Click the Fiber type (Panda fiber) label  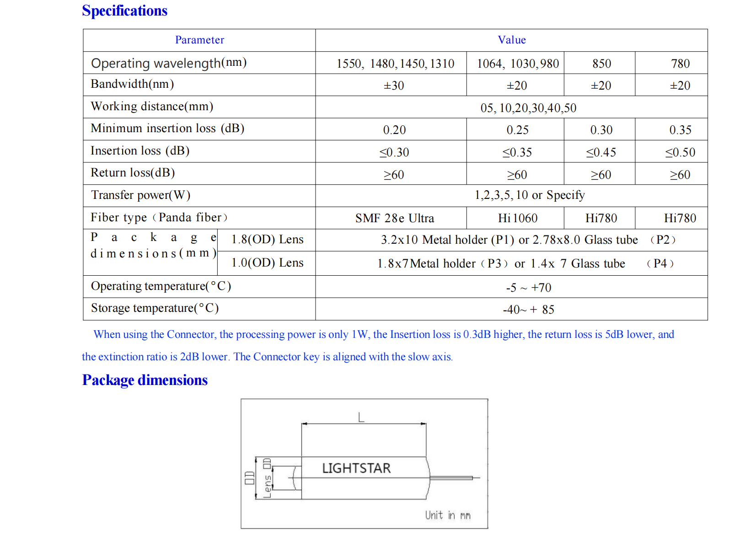point(159,218)
